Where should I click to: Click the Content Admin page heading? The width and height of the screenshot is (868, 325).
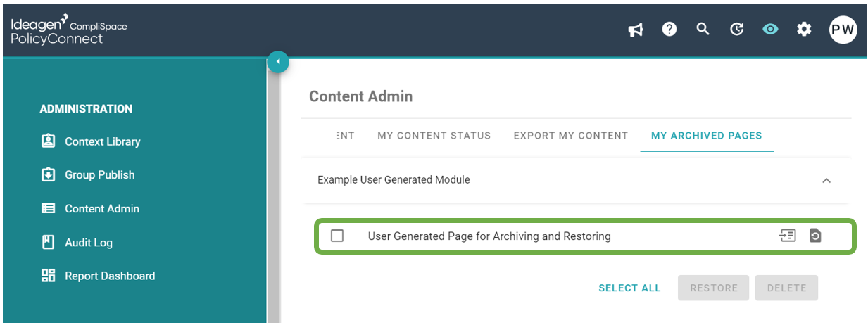click(x=361, y=96)
